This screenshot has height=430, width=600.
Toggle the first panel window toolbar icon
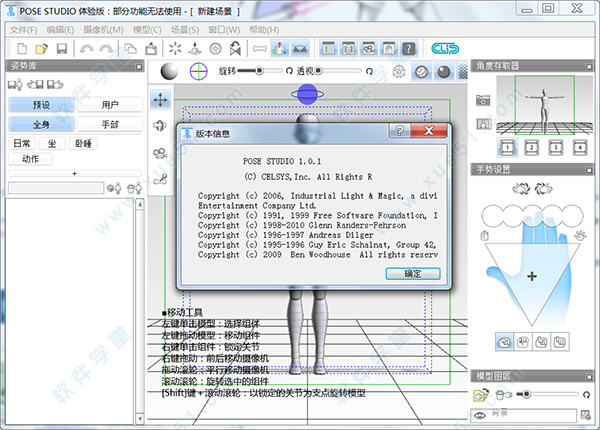coord(328,49)
